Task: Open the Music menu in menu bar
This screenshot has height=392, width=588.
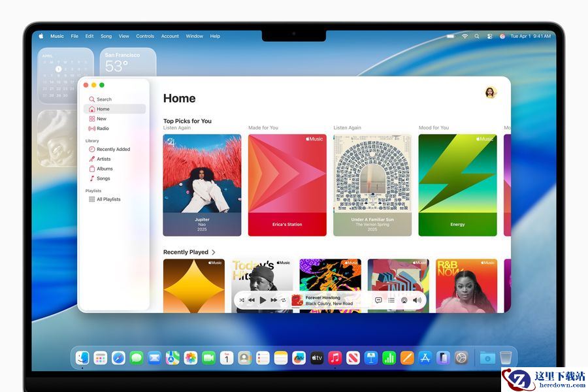Action: [x=57, y=36]
